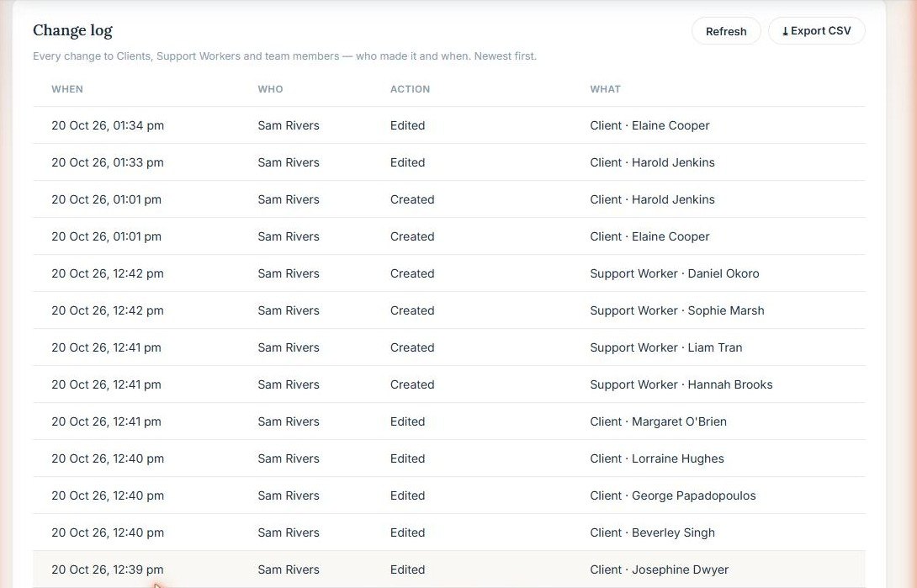Select Client · Elaine Cooper in the Created row
917x588 pixels.
point(649,236)
